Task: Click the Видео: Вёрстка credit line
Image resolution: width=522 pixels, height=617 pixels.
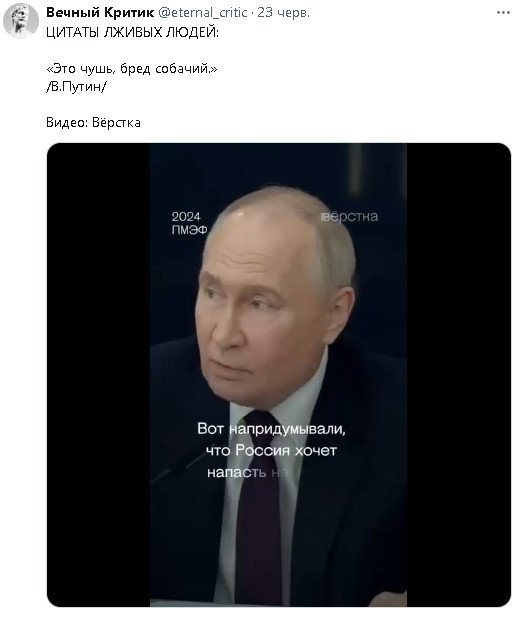Action: [x=93, y=122]
